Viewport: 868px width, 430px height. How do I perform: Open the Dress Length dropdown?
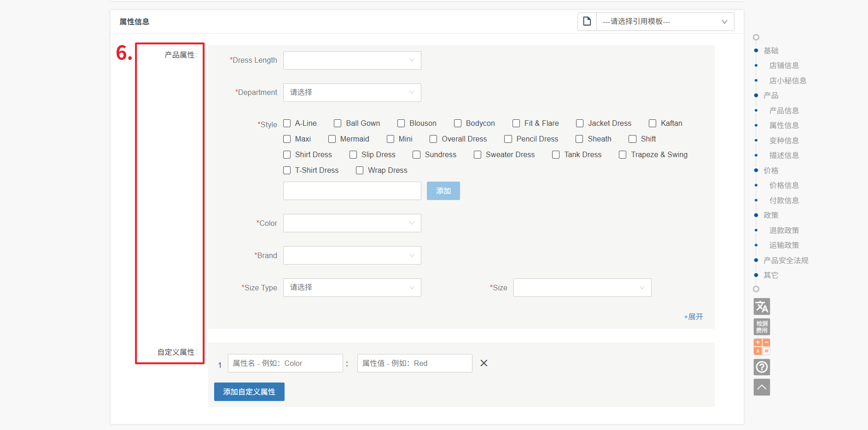tap(352, 60)
